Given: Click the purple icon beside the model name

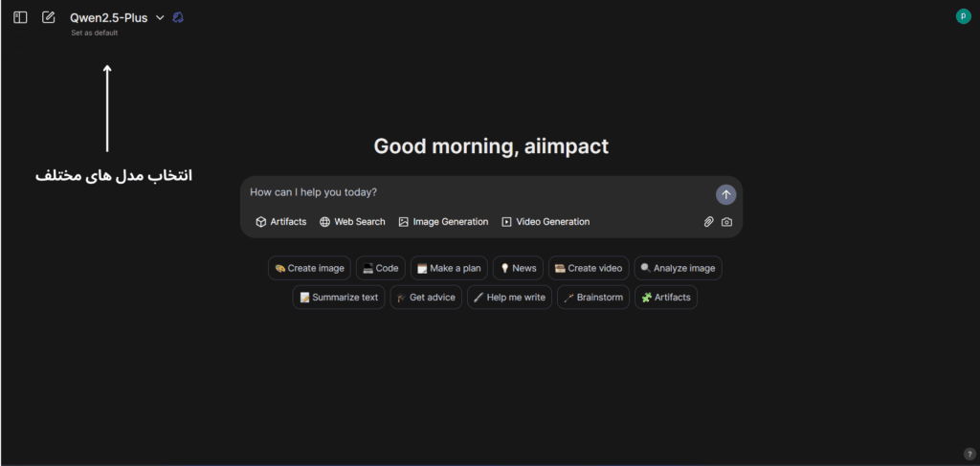Looking at the screenshot, I should [178, 17].
